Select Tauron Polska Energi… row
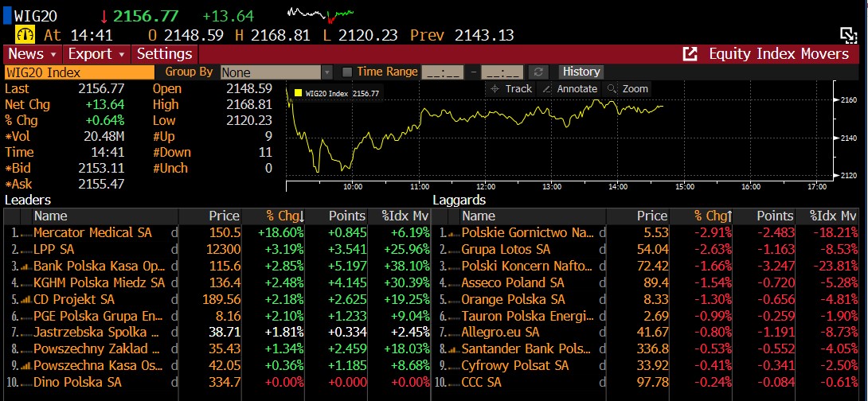868x401 pixels. (x=646, y=316)
